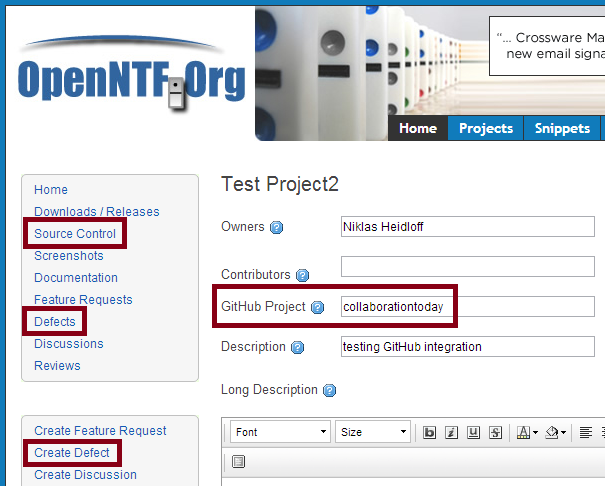Apply Italic formatting in the editor toolbar

[451, 432]
